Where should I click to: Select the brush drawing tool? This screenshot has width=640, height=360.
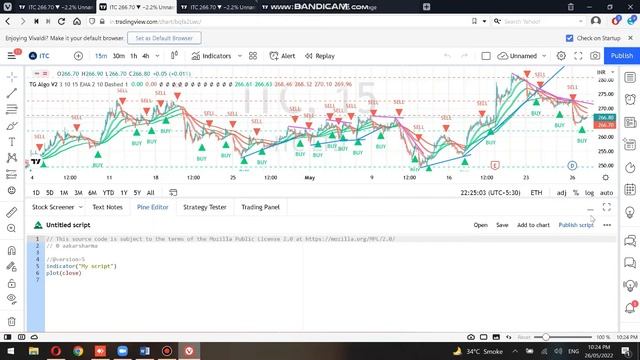click(x=12, y=126)
